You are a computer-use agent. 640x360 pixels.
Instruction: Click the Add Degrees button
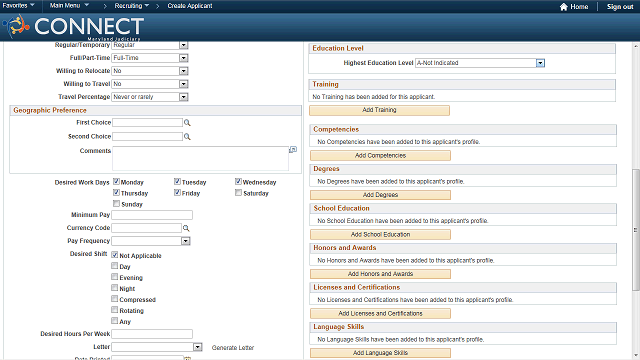point(380,195)
